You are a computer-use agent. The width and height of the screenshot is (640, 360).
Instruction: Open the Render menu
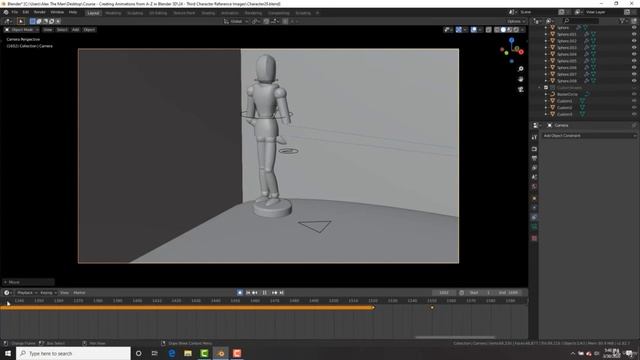40,12
